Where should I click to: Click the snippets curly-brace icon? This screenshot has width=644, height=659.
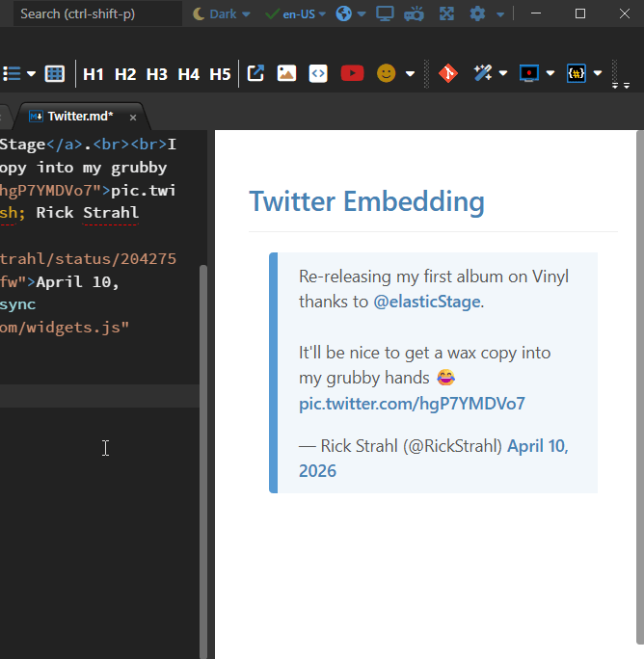[x=577, y=73]
